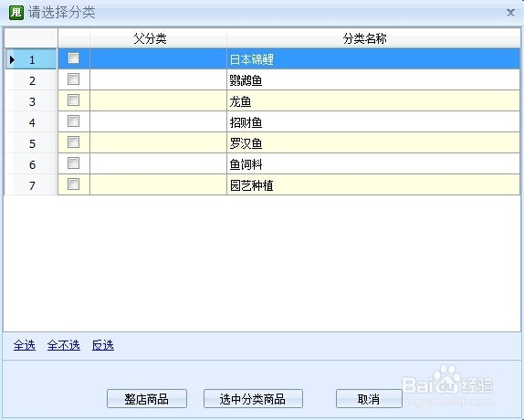Click the 选中分类商品 button
This screenshot has height=420, width=524.
click(253, 399)
